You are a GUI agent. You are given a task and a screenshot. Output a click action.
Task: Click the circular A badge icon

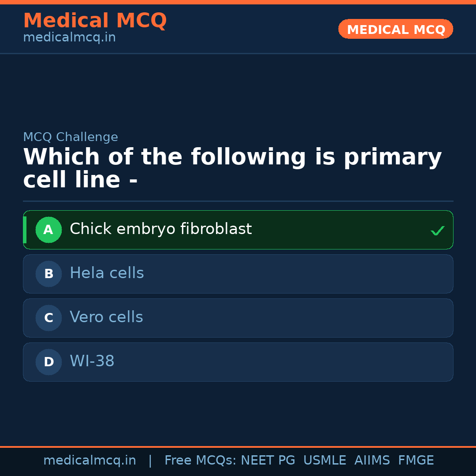click(x=48, y=230)
